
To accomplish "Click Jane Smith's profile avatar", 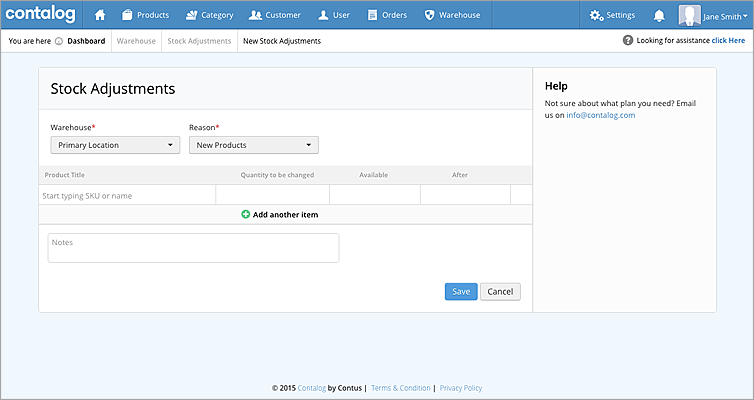I will point(689,15).
